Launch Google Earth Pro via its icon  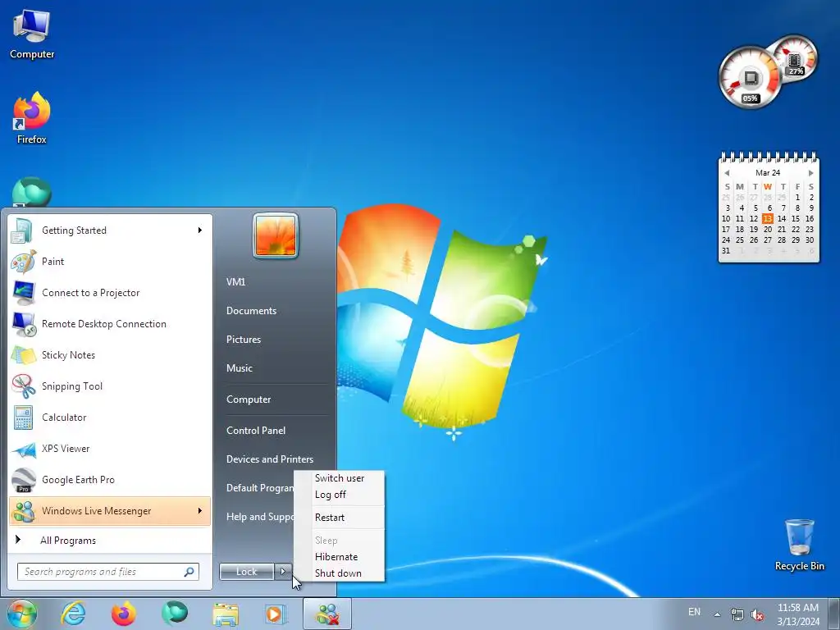[23, 480]
